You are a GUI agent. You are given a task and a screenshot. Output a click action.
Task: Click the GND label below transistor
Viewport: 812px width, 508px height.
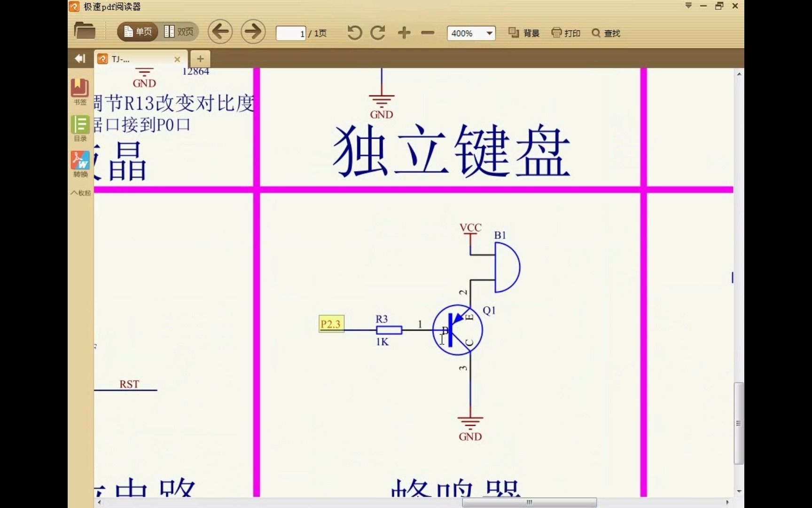pyautogui.click(x=470, y=437)
